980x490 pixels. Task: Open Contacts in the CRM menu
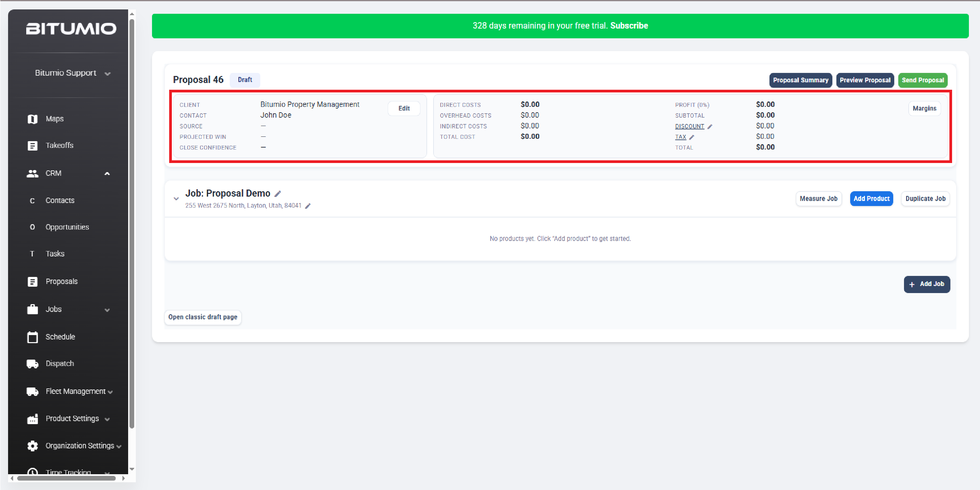(60, 200)
